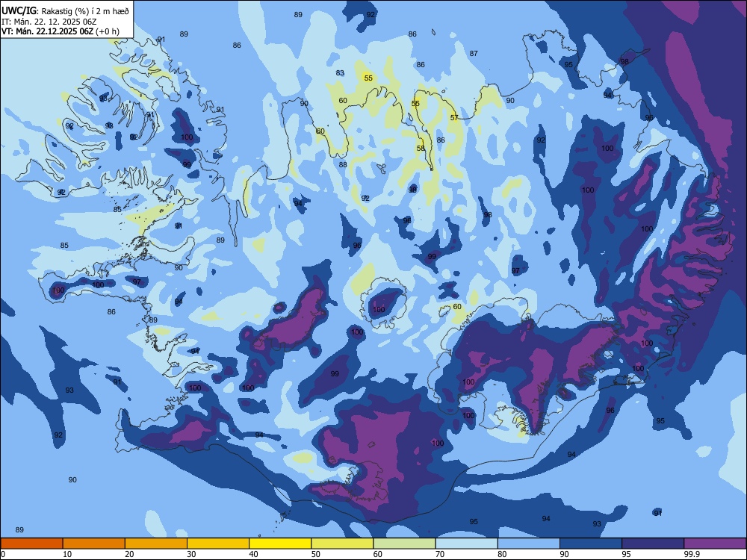The height and width of the screenshot is (560, 747).
Task: Click the '70' legend tick label
Action: 440,554
